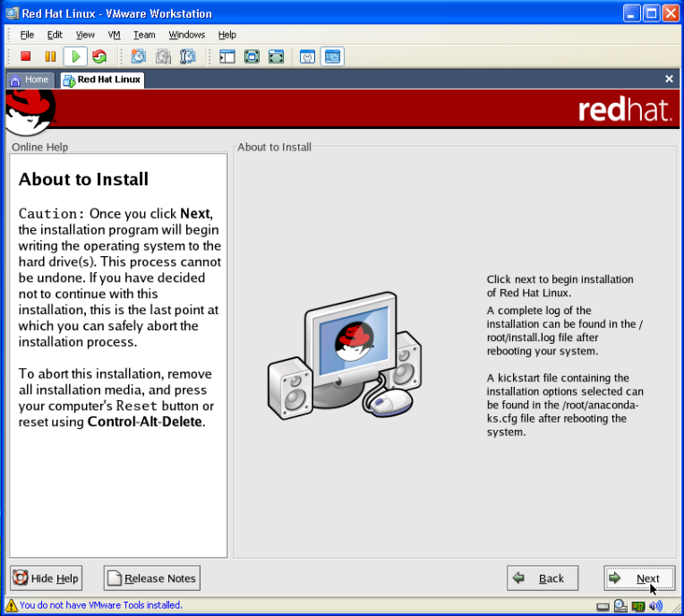Viewport: 684px width, 616px height.
Task: Click Next to begin installation
Action: tap(639, 578)
